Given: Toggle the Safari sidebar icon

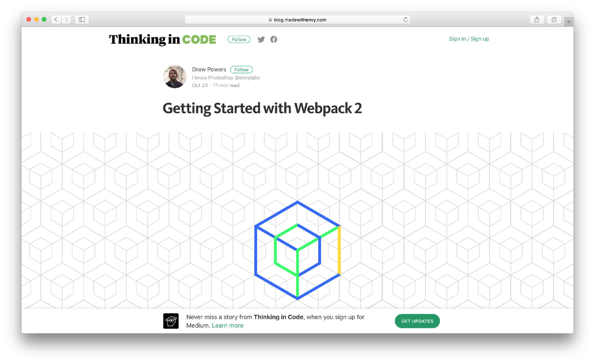Looking at the screenshot, I should [82, 20].
